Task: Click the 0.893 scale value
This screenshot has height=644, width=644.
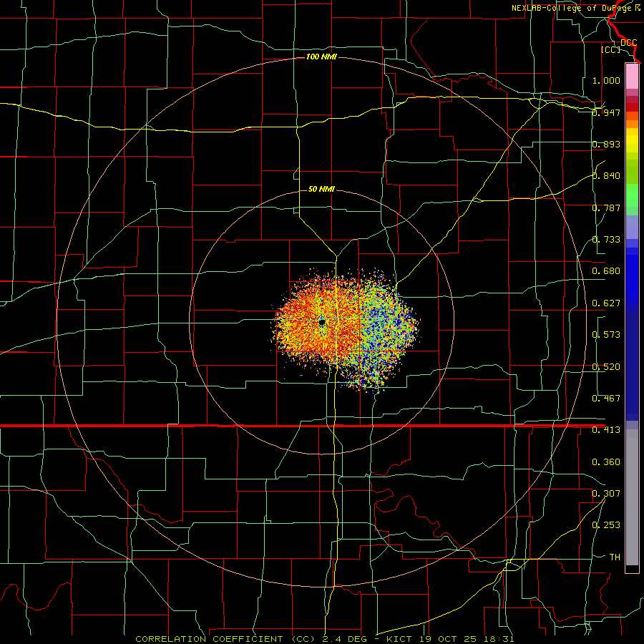Action: click(x=606, y=144)
